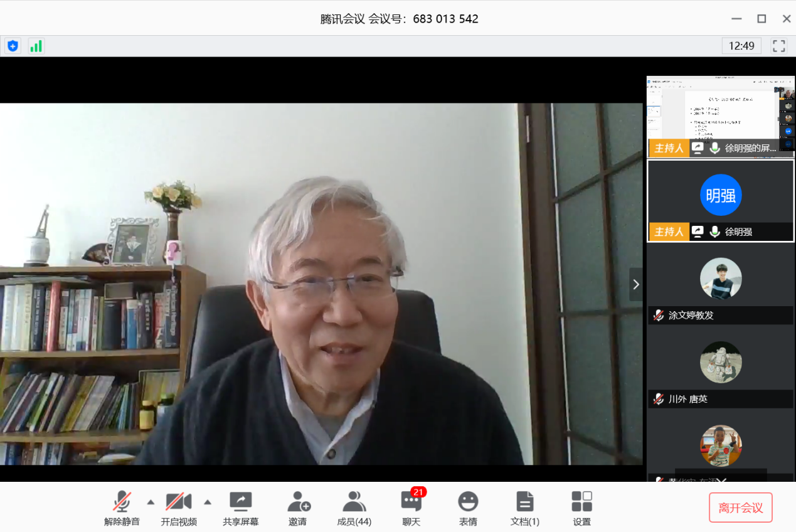Screen dimensions: 796x532
Task: Open the Invite (邀请) option
Action: 298,508
